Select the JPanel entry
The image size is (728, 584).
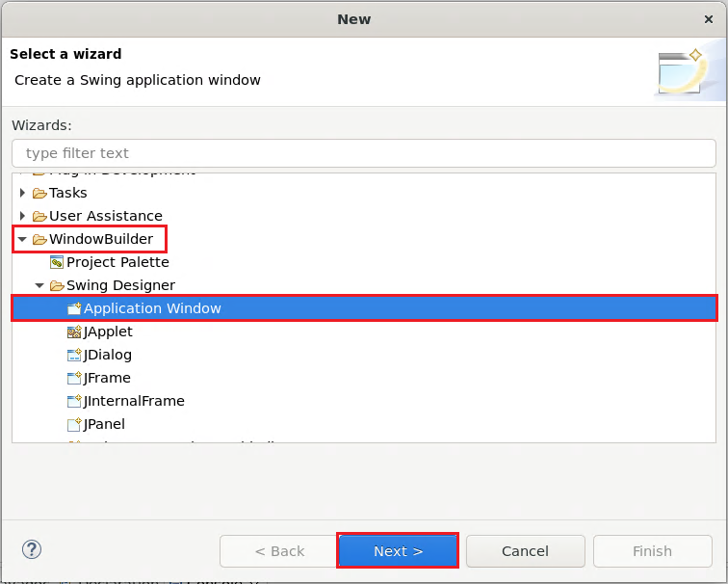point(104,424)
